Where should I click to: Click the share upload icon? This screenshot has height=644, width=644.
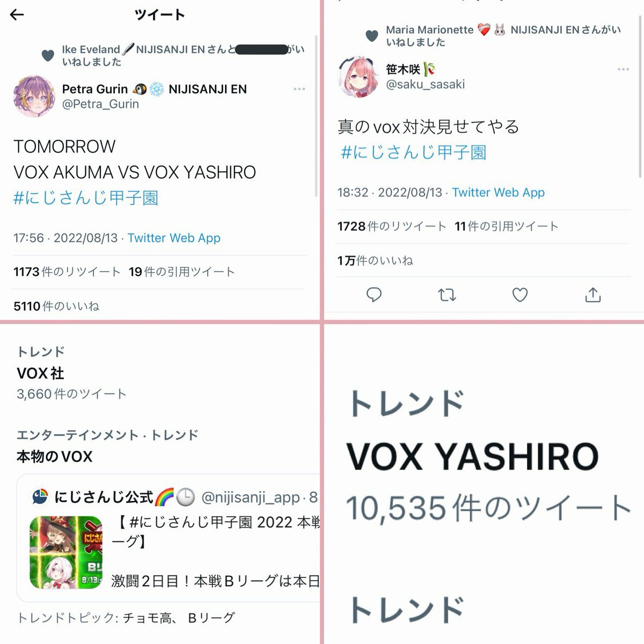[592, 295]
